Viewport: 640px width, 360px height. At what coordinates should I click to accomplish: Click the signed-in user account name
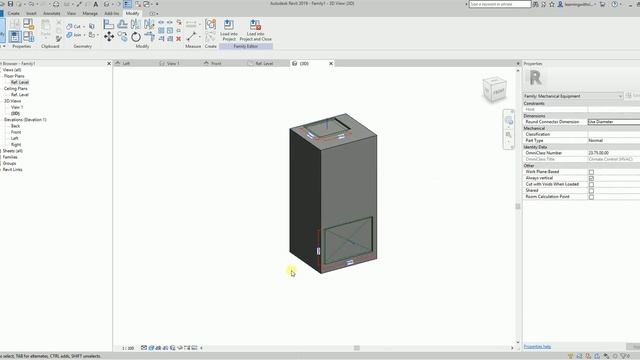pos(579,4)
